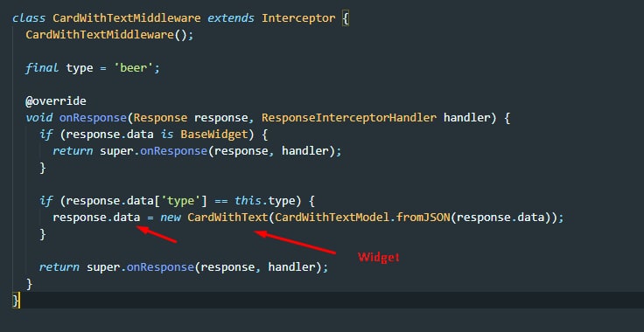The height and width of the screenshot is (332, 644).
Task: Click the 'new' keyword
Action: 171,218
